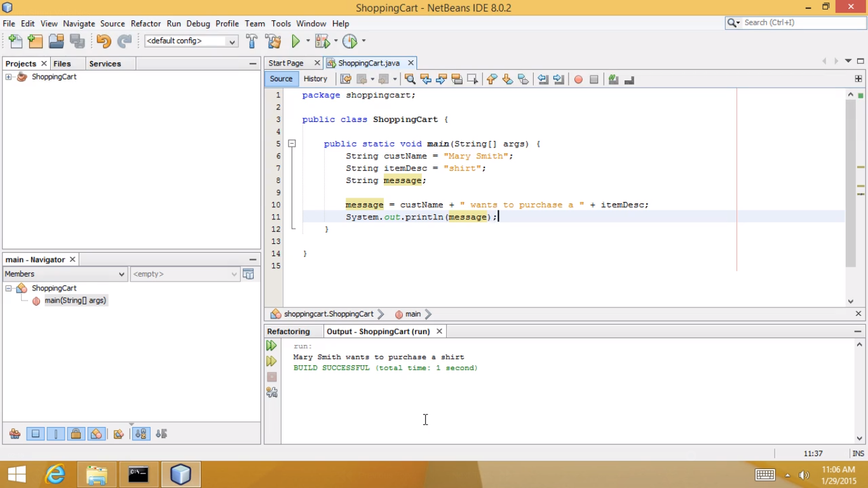Open Internet Explorer from the taskbar
The image size is (868, 488).
coord(55,474)
